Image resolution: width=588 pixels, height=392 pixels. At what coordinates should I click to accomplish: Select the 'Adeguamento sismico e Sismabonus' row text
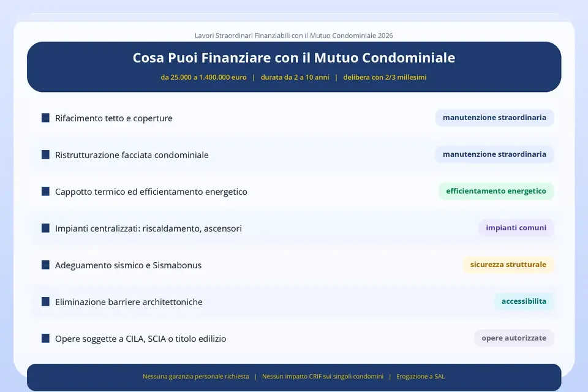pyautogui.click(x=128, y=265)
